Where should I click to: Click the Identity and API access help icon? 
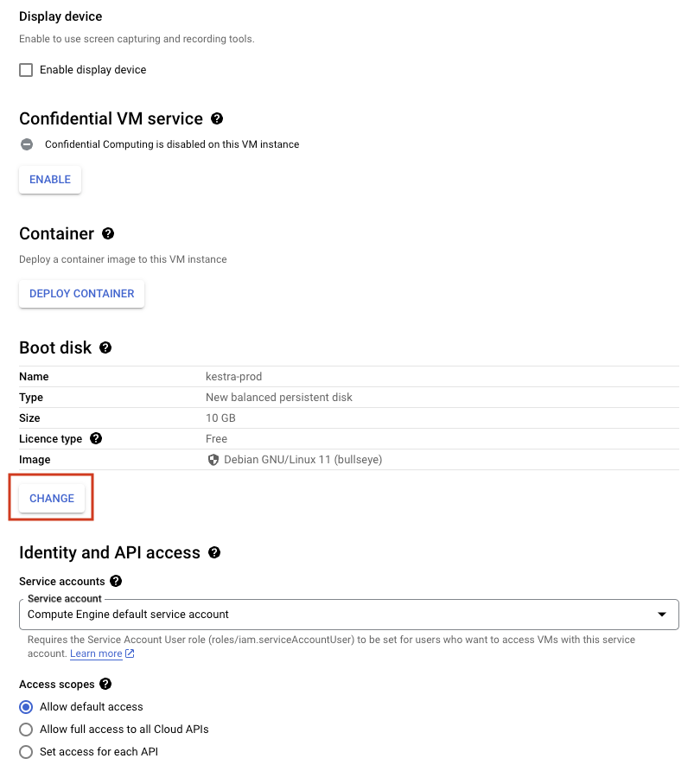[x=214, y=552]
